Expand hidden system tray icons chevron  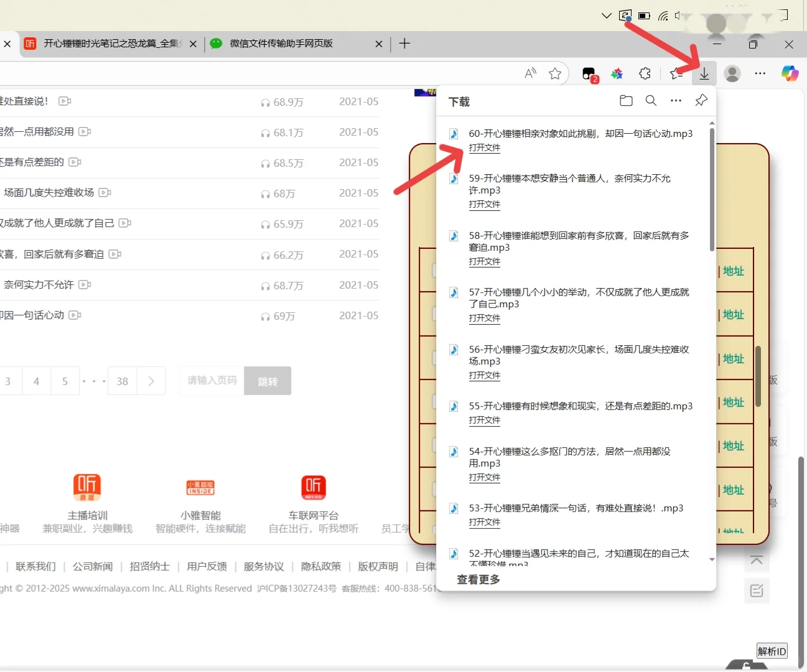click(x=607, y=16)
